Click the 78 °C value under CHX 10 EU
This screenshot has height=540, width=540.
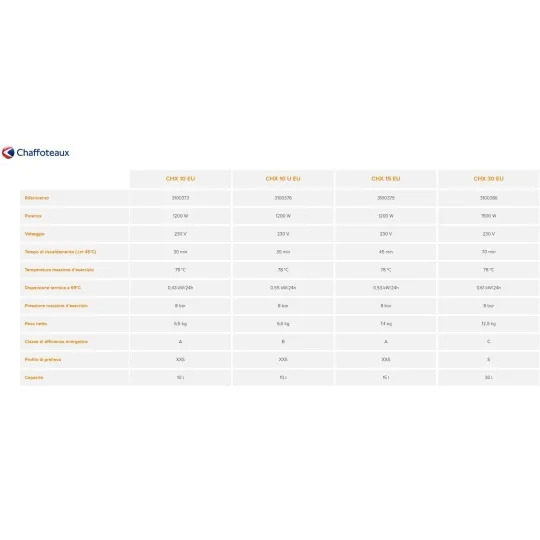click(180, 270)
